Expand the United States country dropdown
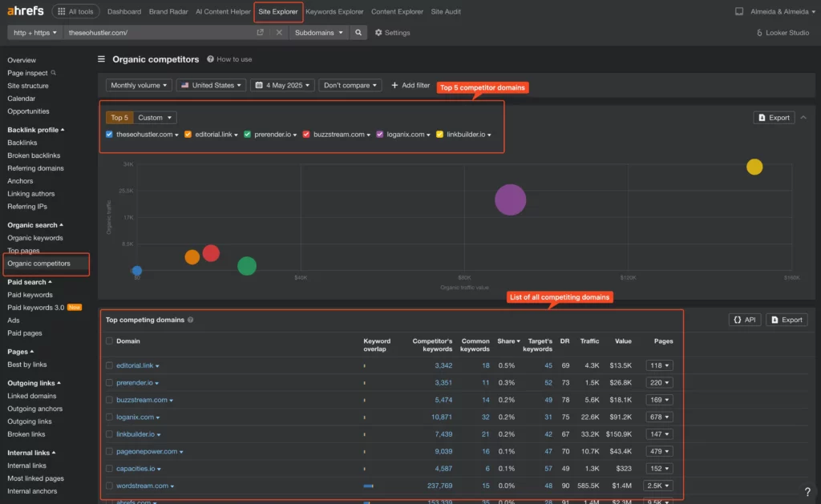The height and width of the screenshot is (504, 821). [x=212, y=85]
